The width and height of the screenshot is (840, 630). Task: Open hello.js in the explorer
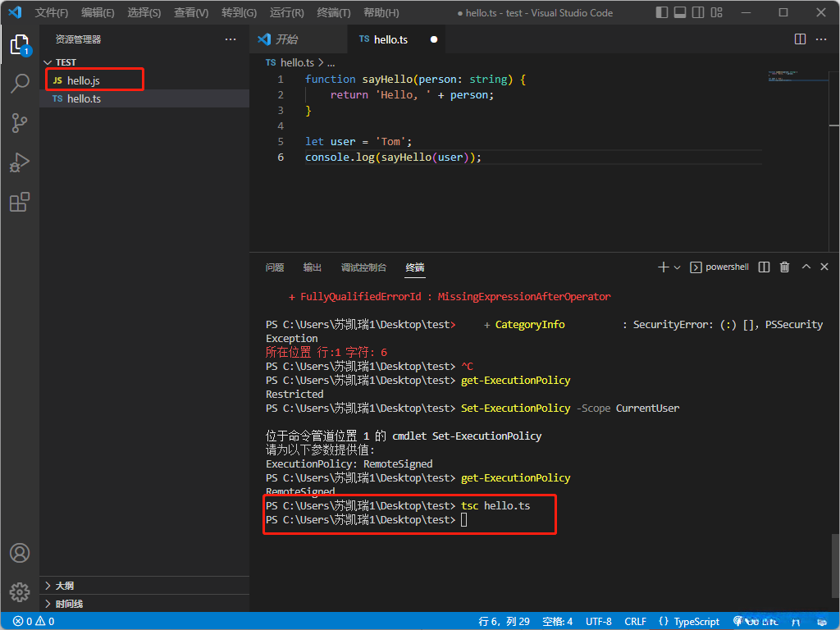[x=84, y=80]
